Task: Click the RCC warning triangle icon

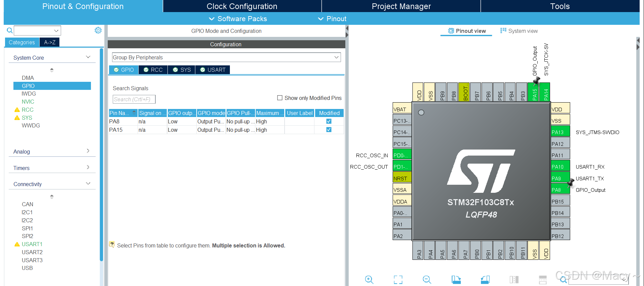Action: click(17, 110)
